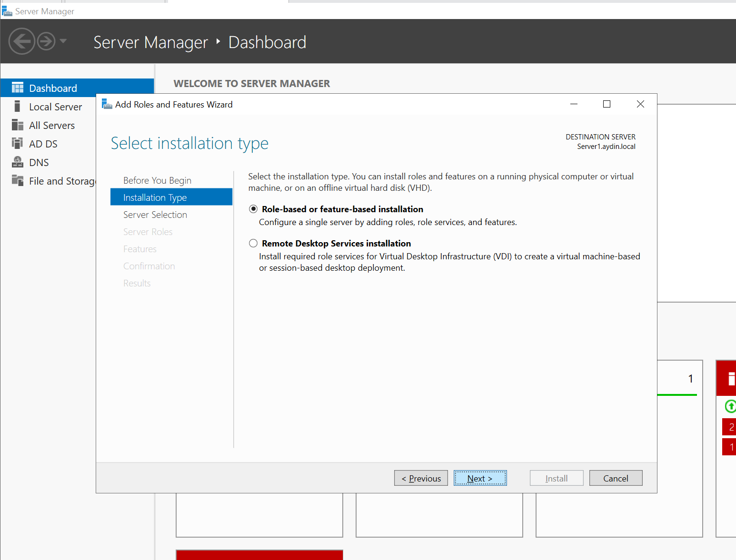
Task: Click the red badge showing 2
Action: click(729, 427)
